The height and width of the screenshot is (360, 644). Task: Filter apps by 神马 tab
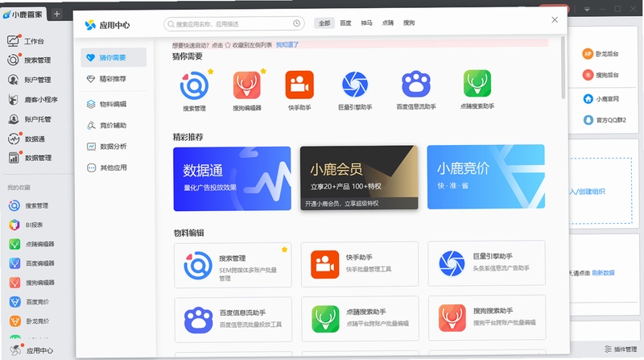tap(366, 23)
